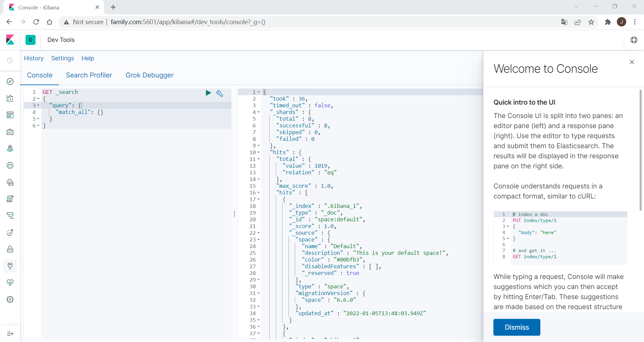Click the Dev Tools breadcrumb
The height and width of the screenshot is (342, 644).
(x=61, y=40)
